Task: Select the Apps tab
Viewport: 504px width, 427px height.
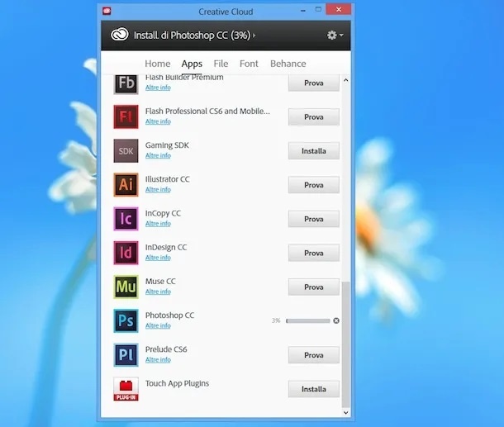Action: click(x=192, y=64)
